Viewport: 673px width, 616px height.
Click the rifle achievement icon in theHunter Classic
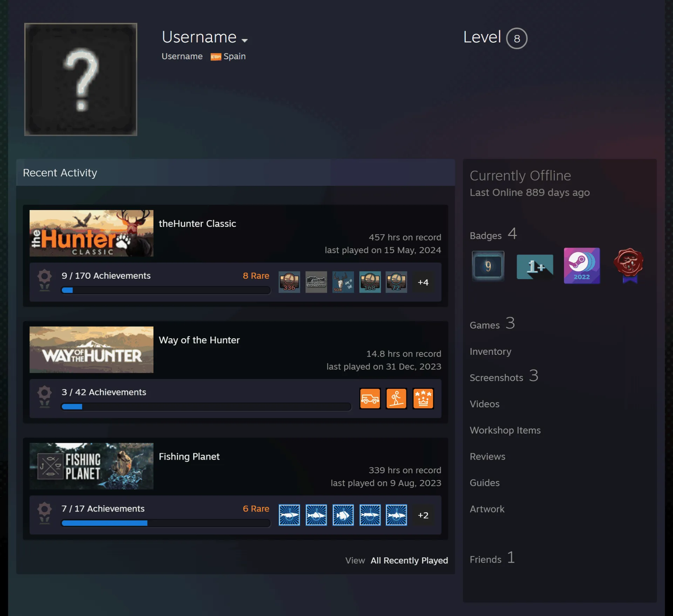tap(316, 282)
